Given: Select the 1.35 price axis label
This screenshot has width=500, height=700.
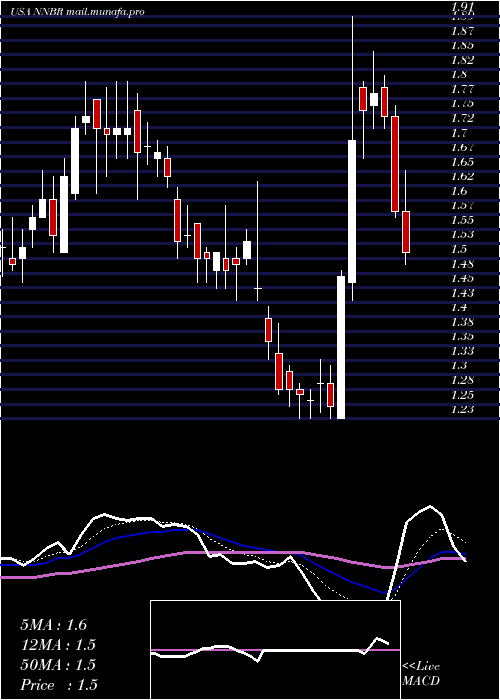Looking at the screenshot, I should [462, 337].
